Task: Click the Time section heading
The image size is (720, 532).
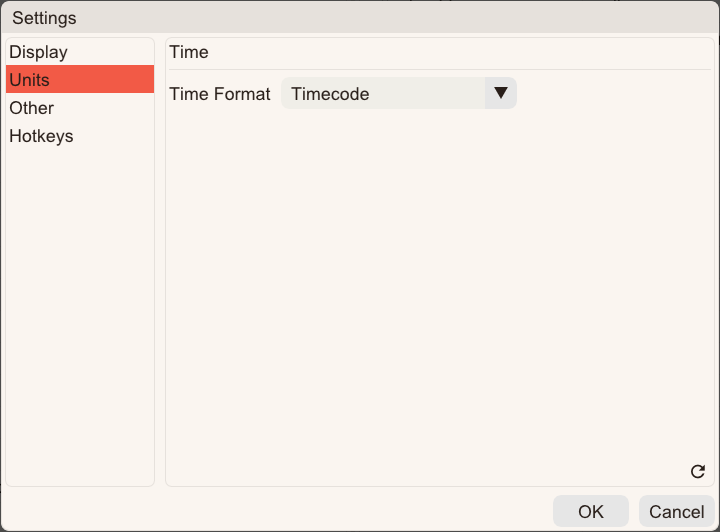Action: point(189,52)
